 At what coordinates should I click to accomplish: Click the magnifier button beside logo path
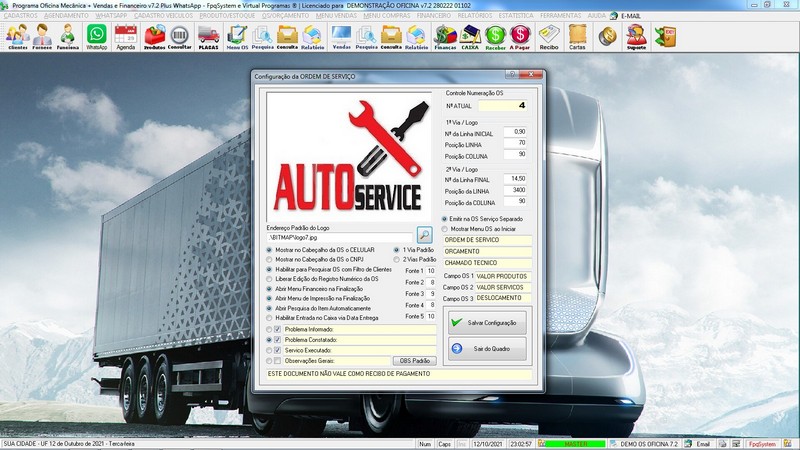point(424,235)
